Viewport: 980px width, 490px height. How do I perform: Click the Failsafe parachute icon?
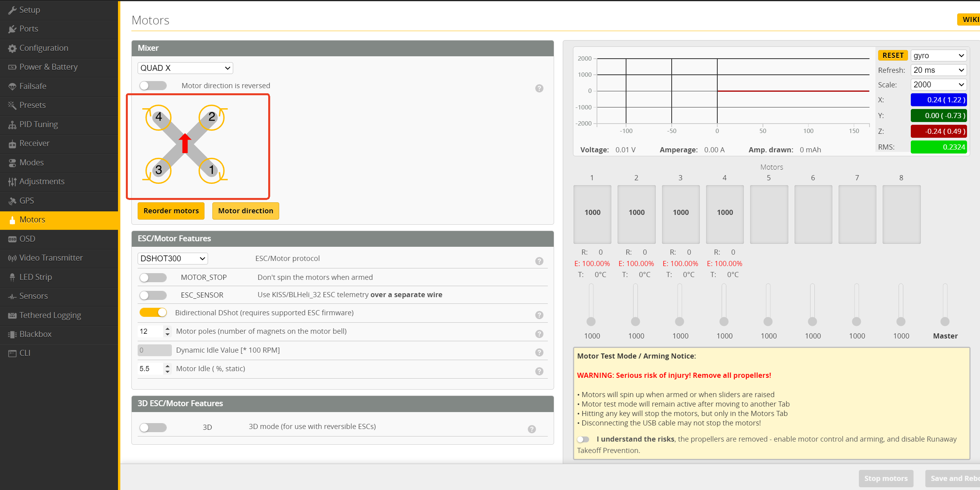coord(12,86)
